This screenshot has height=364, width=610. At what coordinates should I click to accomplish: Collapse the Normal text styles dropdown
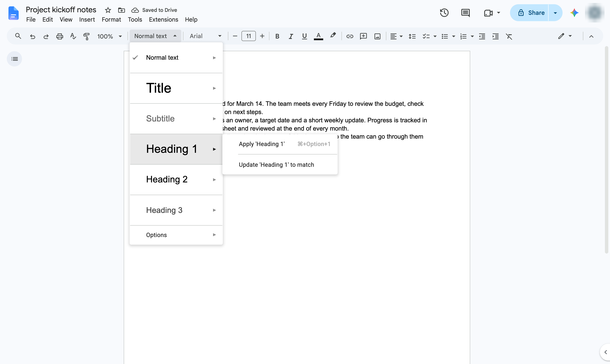click(x=155, y=36)
